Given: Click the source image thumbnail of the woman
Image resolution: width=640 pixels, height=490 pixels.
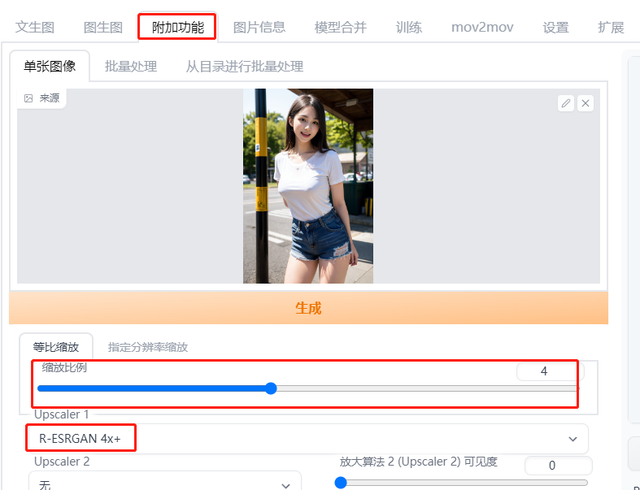Looking at the screenshot, I should pyautogui.click(x=308, y=186).
